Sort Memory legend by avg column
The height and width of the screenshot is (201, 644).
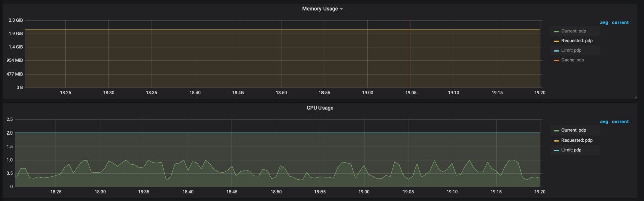click(604, 22)
